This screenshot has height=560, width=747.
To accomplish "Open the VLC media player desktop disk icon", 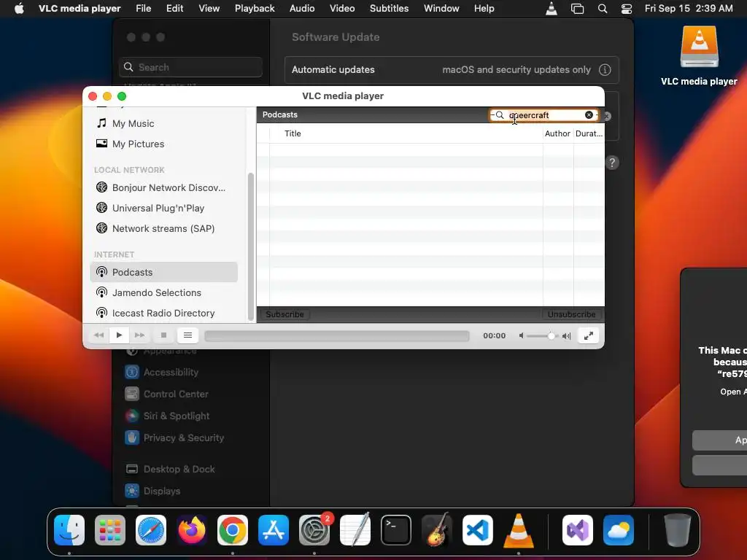I will coord(699,47).
